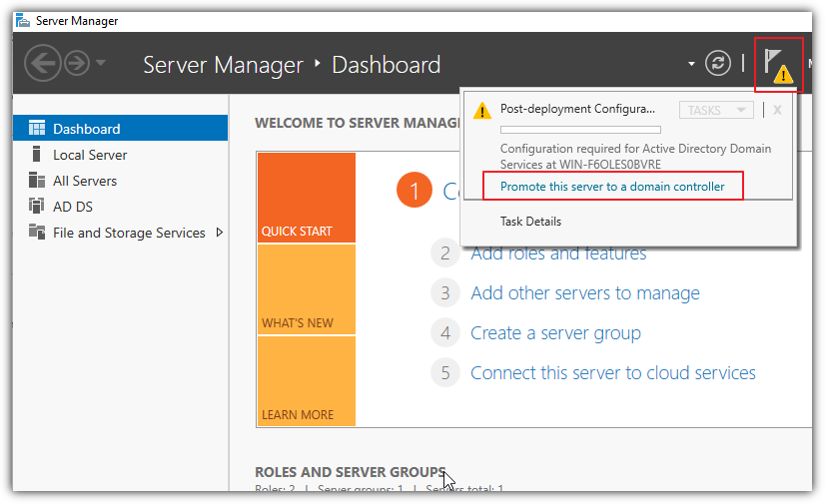Click the Dashboard breadcrumb title

[387, 65]
